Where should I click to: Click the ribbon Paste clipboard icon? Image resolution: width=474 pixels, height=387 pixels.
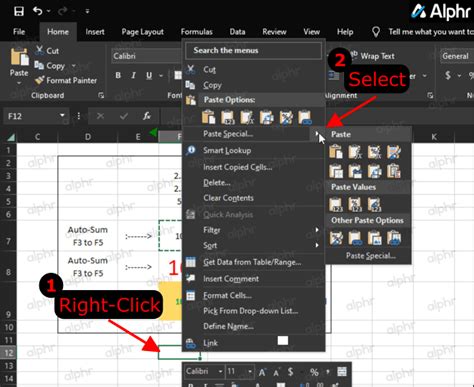(19, 57)
